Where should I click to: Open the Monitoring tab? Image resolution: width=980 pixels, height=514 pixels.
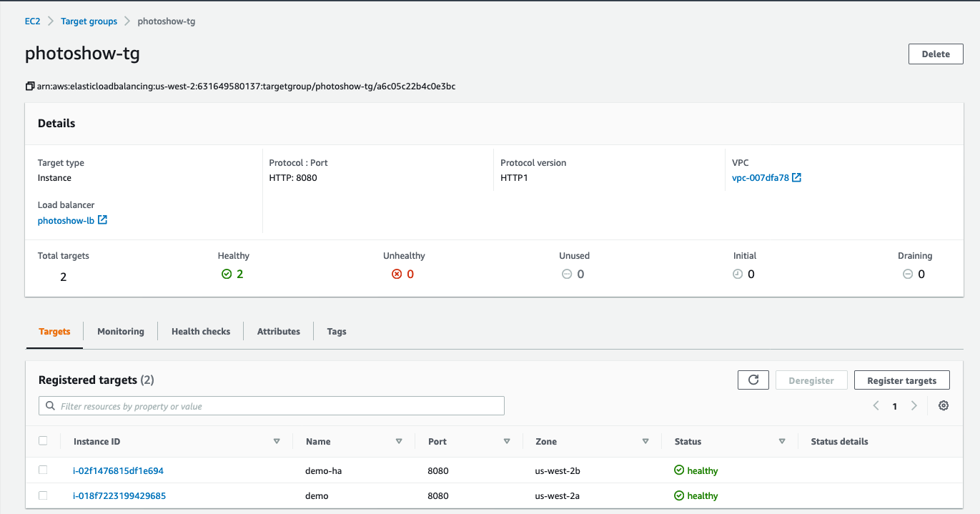click(121, 332)
